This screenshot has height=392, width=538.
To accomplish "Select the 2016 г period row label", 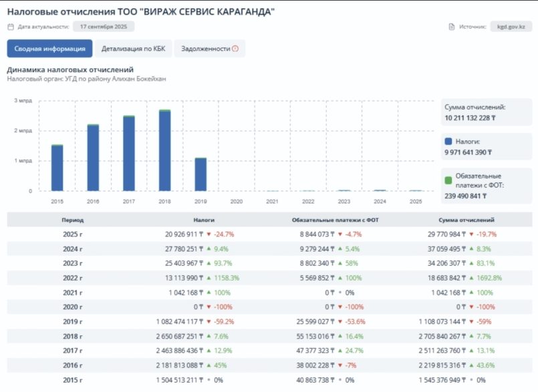I will click(72, 365).
